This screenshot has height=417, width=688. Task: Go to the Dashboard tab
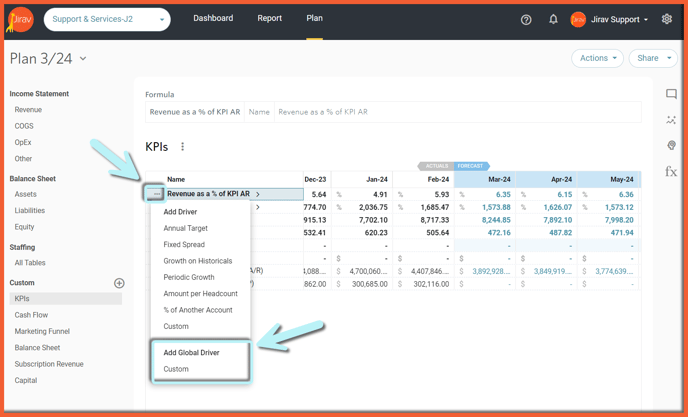213,18
